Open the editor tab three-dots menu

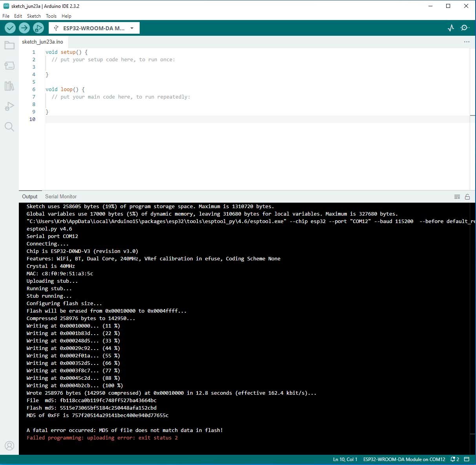tap(467, 42)
